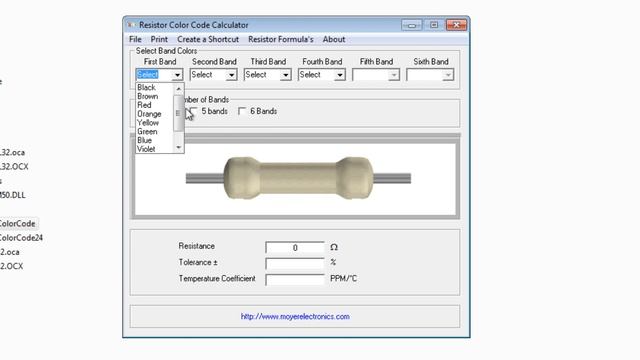This screenshot has width=640, height=360.
Task: Click the color list scroll up arrow
Action: 178,88
